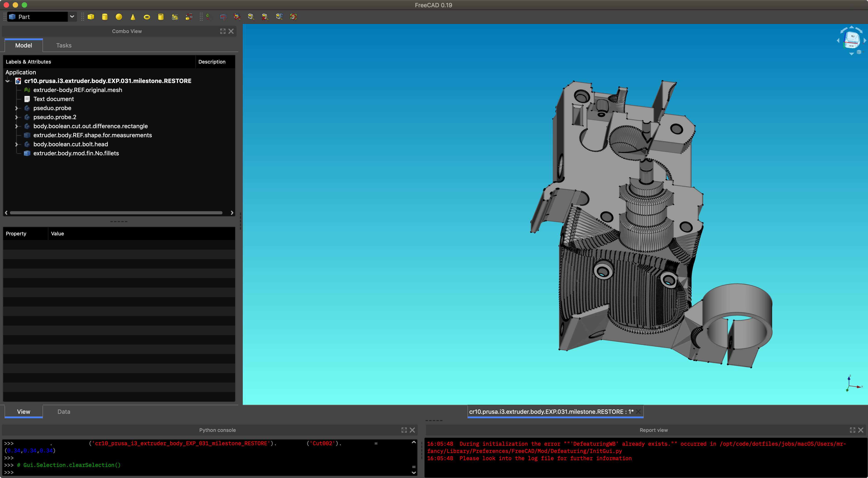Select extruder.body.mod.fin.No.fillets object
This screenshot has width=868, height=478.
pos(76,153)
